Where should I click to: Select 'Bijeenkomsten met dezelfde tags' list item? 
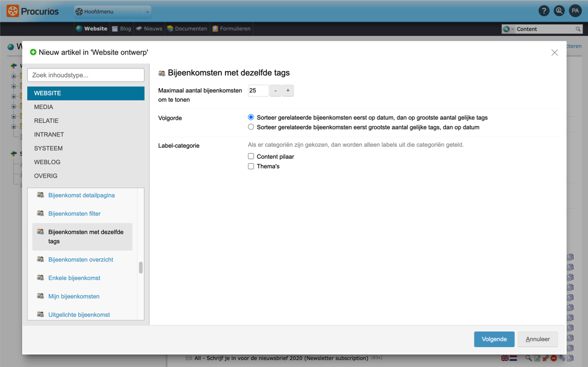point(82,237)
